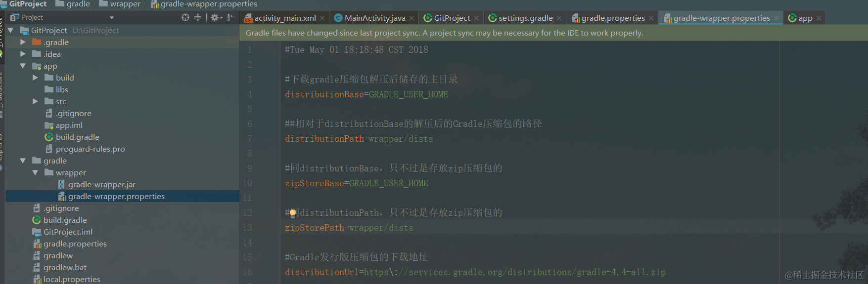The image size is (868, 284).
Task: Click the intention lightbulb on line 12
Action: 293,213
